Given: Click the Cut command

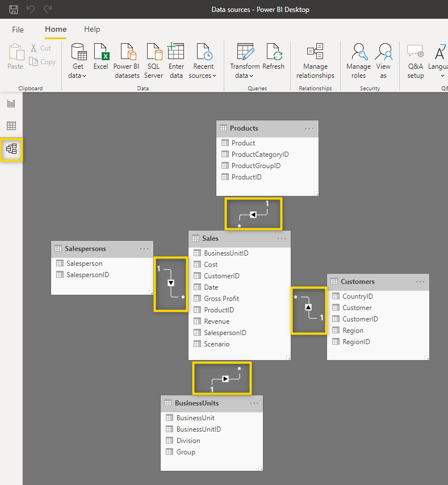Looking at the screenshot, I should point(41,48).
